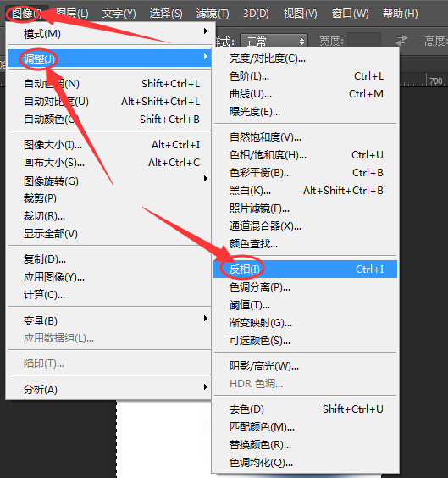Viewport: 448px width, 478px height.
Task: Select 替换颜色(R)... command
Action: 306,445
